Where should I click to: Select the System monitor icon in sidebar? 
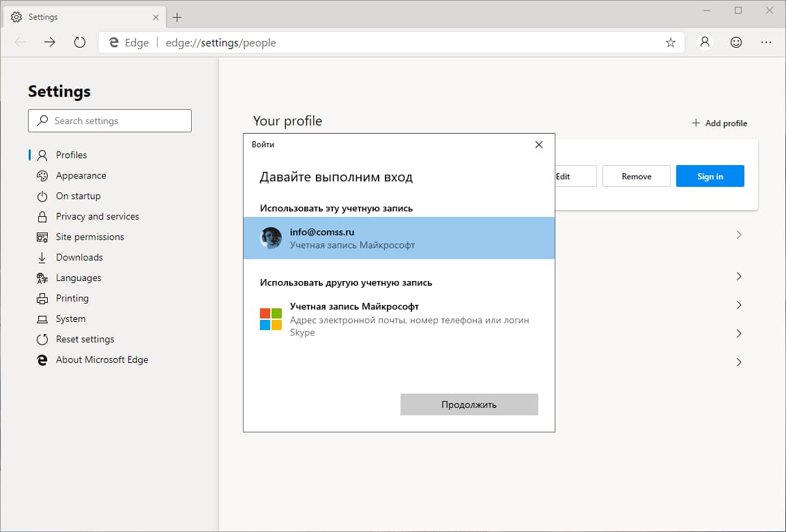42,319
